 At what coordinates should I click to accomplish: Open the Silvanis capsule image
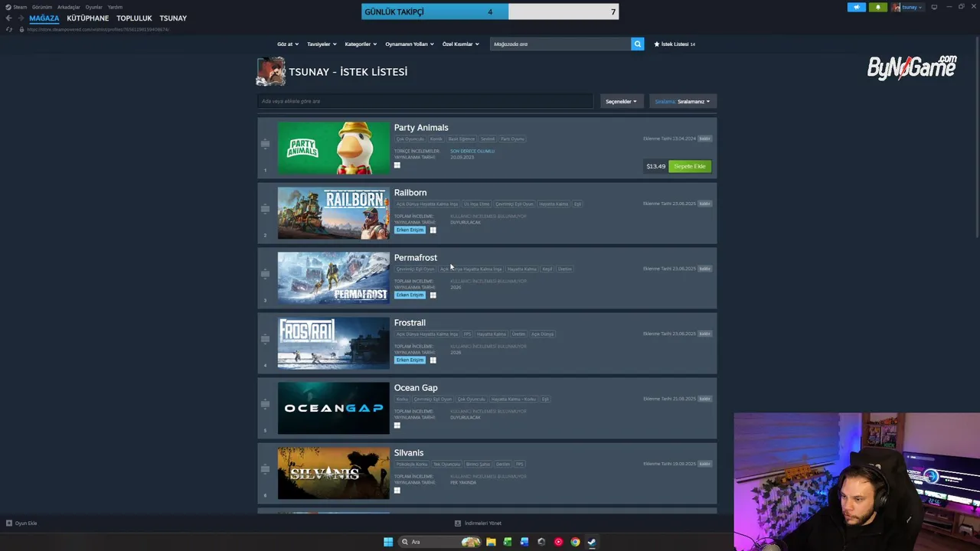[x=333, y=473]
